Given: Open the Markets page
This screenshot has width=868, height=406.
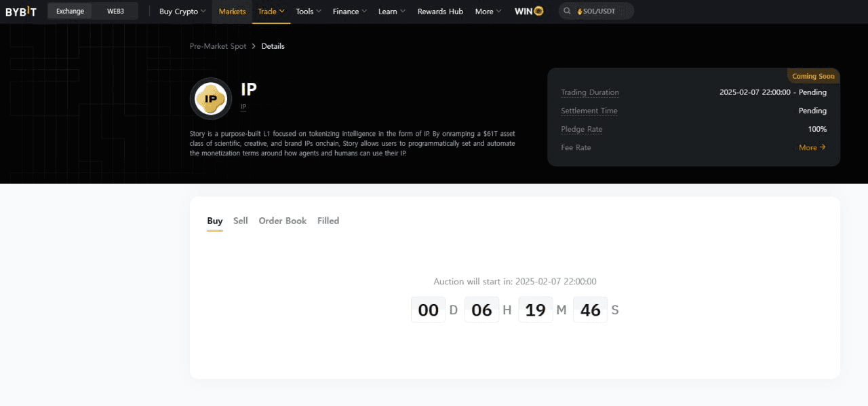Looking at the screenshot, I should [232, 12].
